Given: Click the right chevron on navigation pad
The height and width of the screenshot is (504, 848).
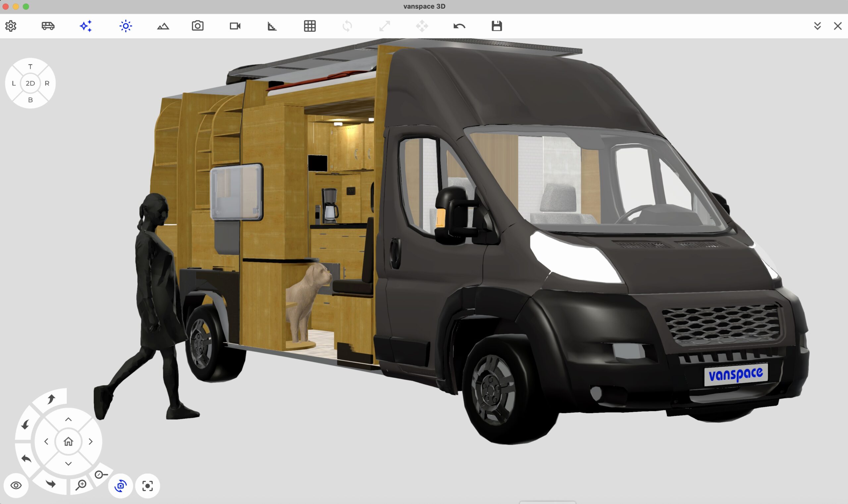Looking at the screenshot, I should coord(90,441).
